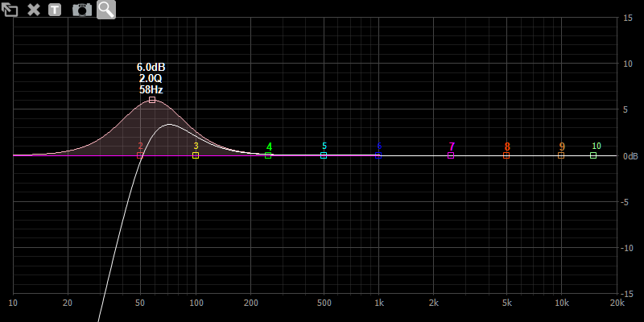Select orange-red filter 8 handle at 5k
Viewport: 644px width, 322px height.
[506, 155]
